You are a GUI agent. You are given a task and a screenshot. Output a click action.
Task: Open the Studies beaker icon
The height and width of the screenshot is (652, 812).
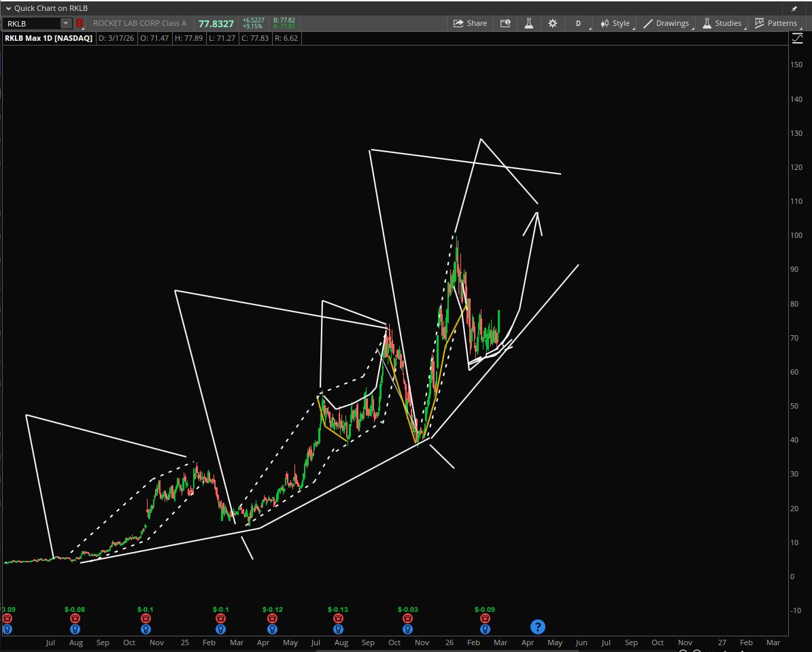pos(707,22)
